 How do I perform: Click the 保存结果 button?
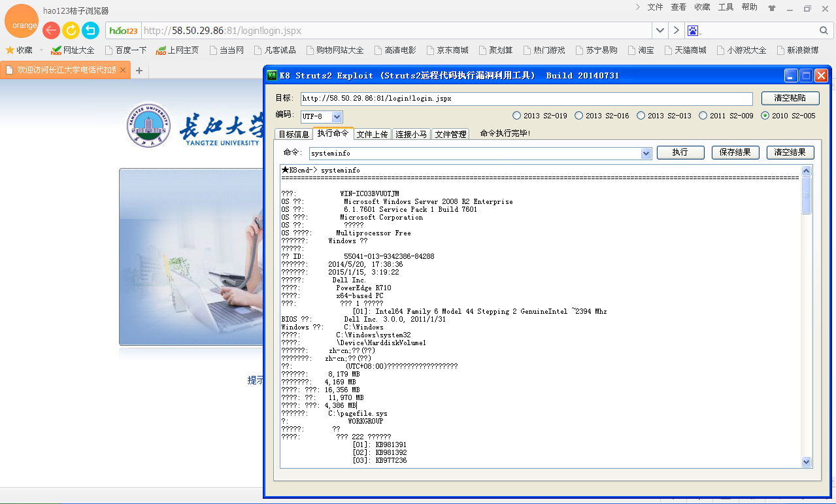click(x=735, y=152)
